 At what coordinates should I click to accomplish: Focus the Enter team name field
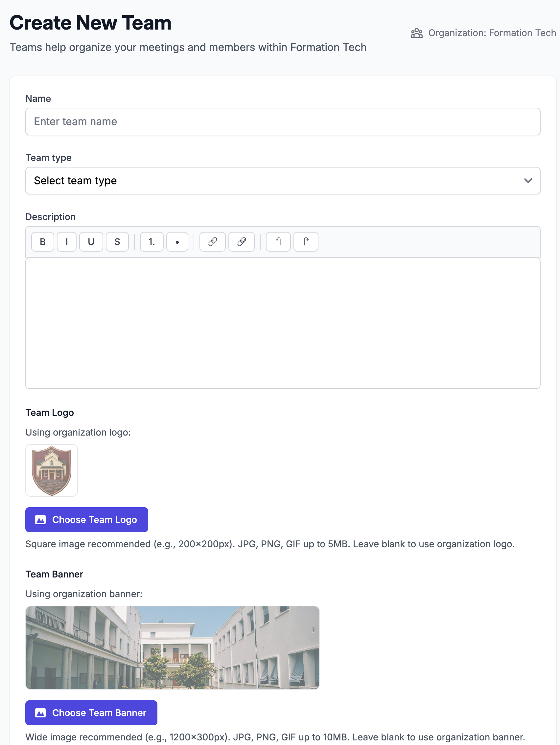tap(283, 122)
